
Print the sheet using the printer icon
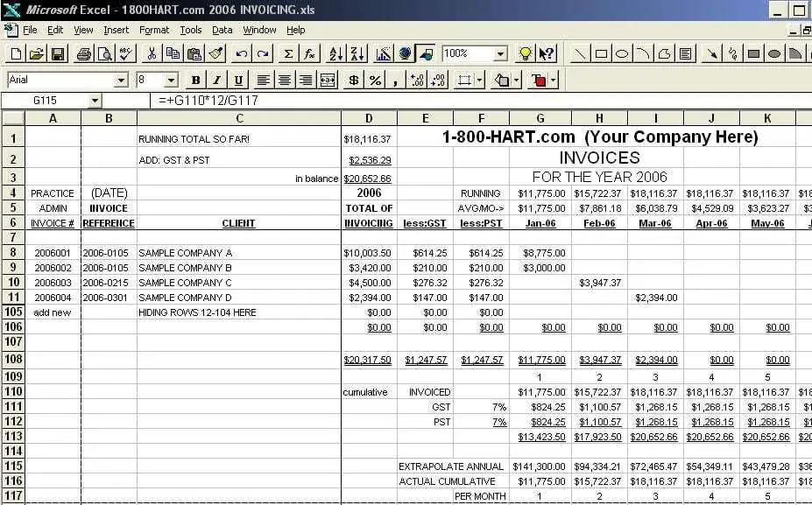84,53
